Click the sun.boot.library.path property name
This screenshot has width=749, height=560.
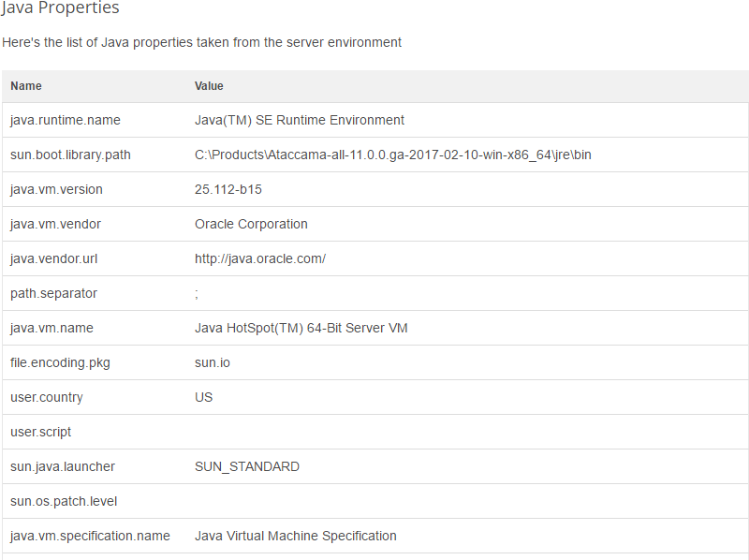point(70,155)
